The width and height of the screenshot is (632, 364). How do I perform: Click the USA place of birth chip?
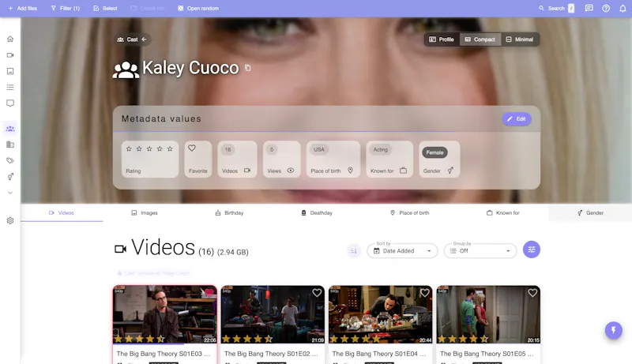(x=319, y=150)
